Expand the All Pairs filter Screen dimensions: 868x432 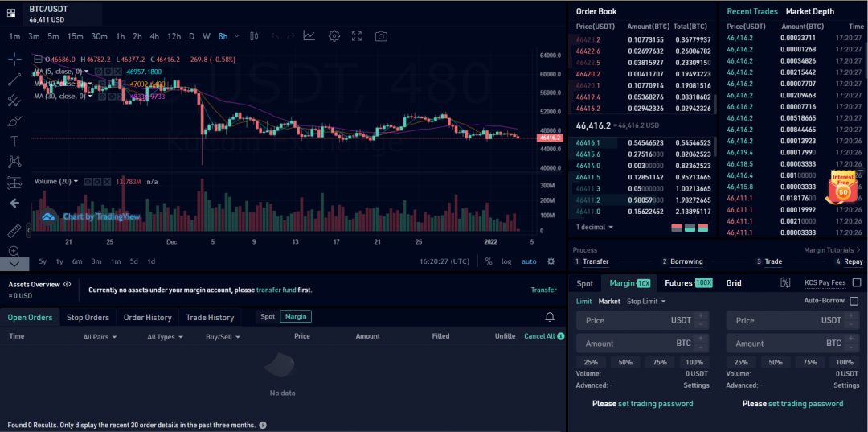(100, 337)
